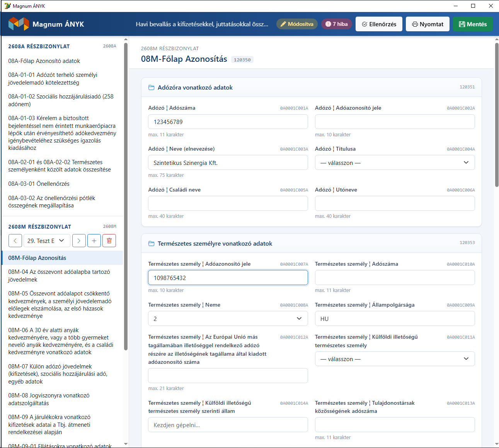Image resolution: width=499 pixels, height=448 pixels.
Task: Click the Nyomtat print button
Action: coord(427,24)
